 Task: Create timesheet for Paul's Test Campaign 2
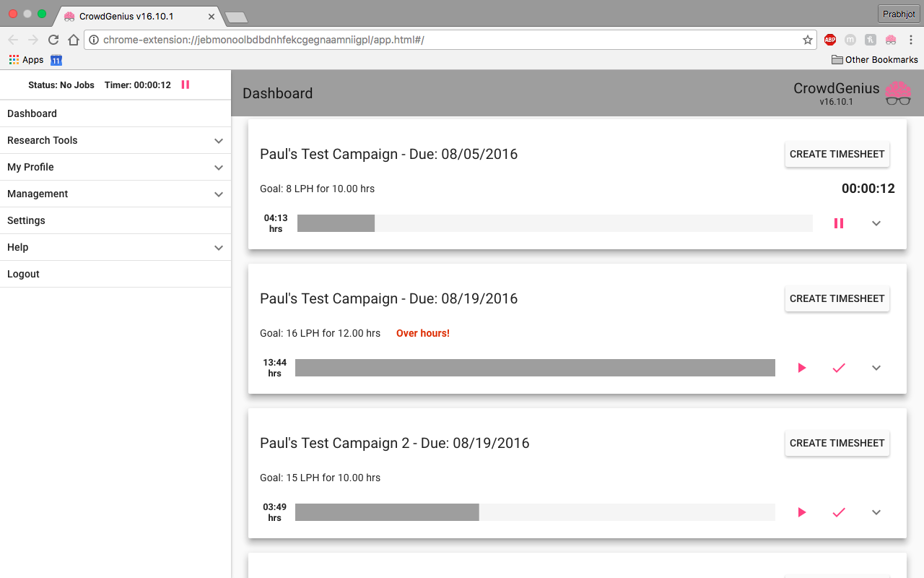[837, 443]
